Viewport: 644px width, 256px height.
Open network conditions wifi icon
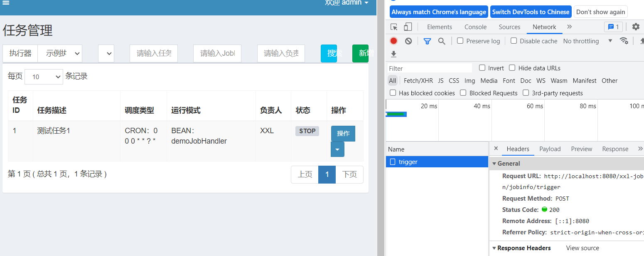click(624, 41)
